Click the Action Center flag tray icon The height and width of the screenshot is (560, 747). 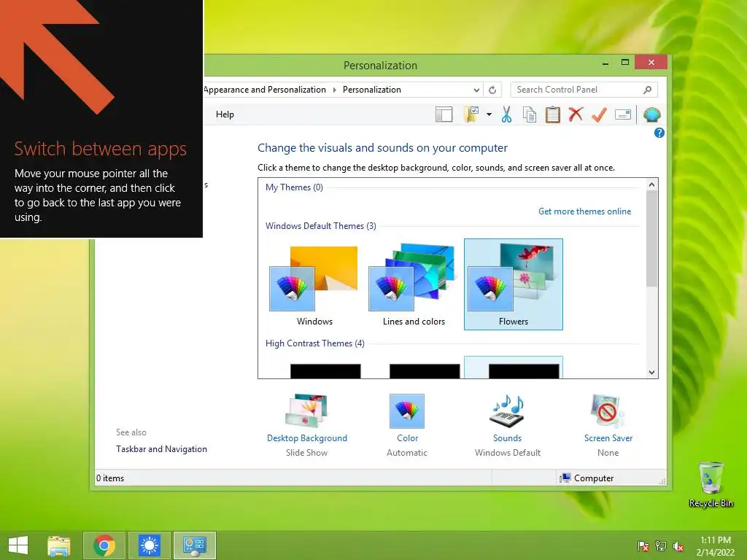coord(643,546)
